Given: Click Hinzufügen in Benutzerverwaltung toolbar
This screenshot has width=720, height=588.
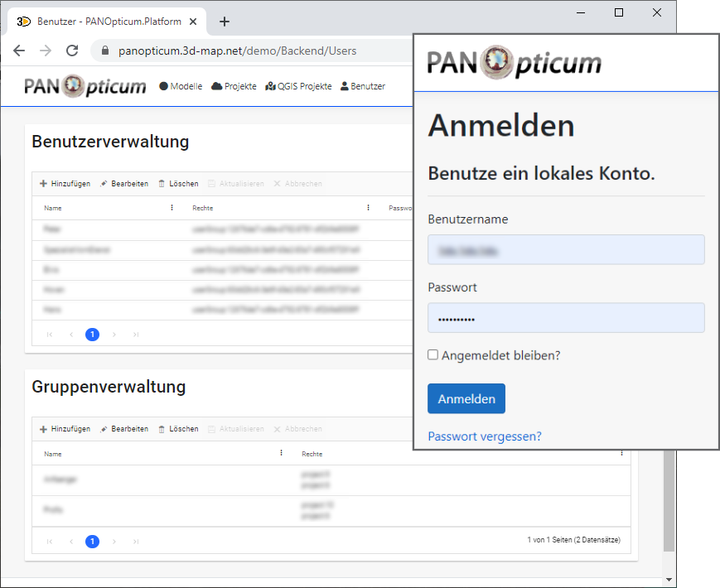Looking at the screenshot, I should click(65, 184).
